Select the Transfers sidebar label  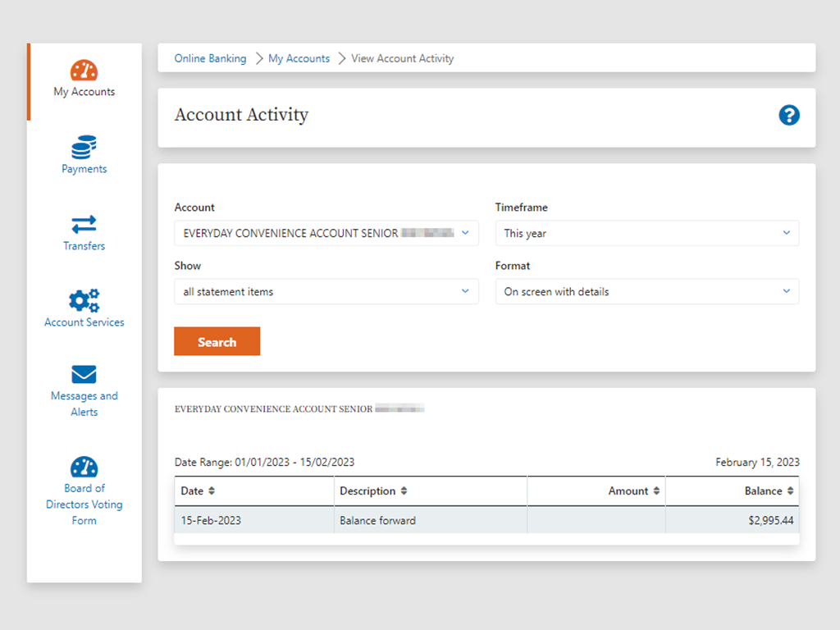point(84,246)
